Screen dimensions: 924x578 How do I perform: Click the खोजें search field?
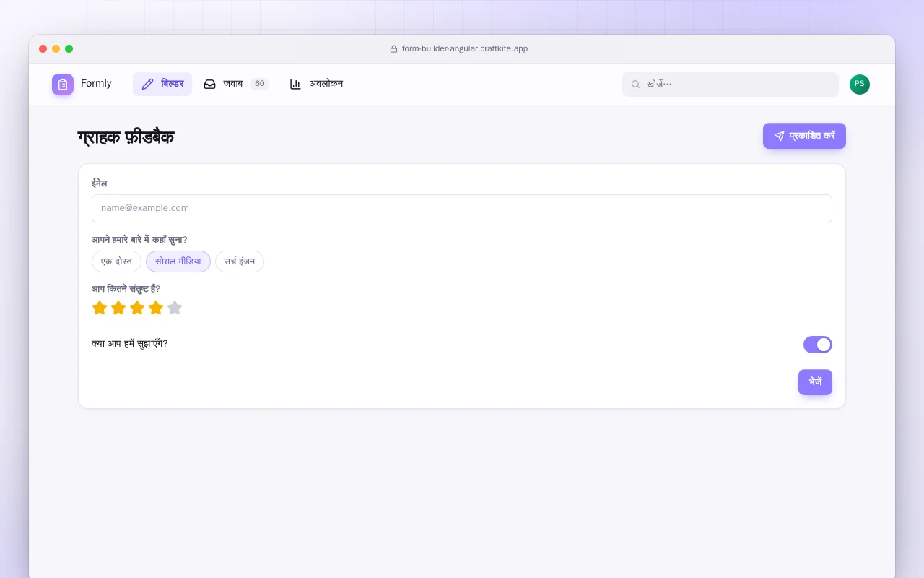tap(731, 85)
